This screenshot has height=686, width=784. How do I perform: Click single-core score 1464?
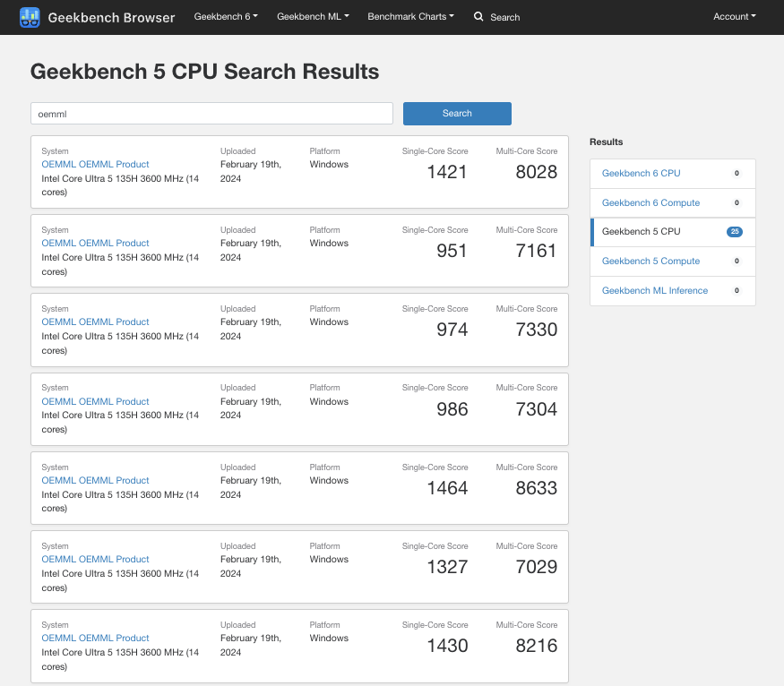447,488
